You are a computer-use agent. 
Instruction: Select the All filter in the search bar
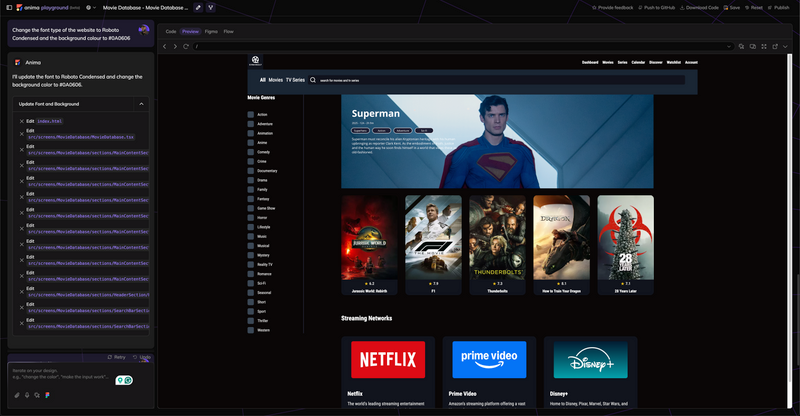[x=263, y=80]
